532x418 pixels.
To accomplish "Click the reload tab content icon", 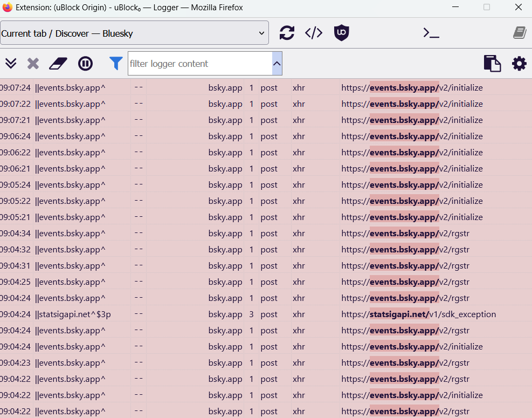I will [287, 33].
